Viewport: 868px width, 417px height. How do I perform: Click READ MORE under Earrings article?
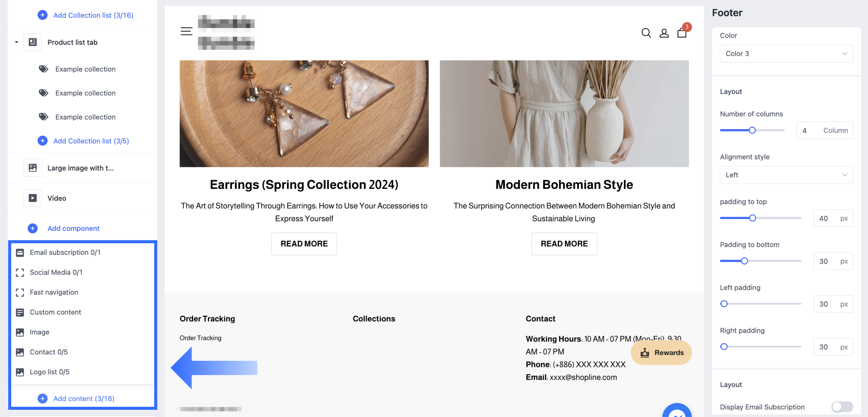(304, 244)
